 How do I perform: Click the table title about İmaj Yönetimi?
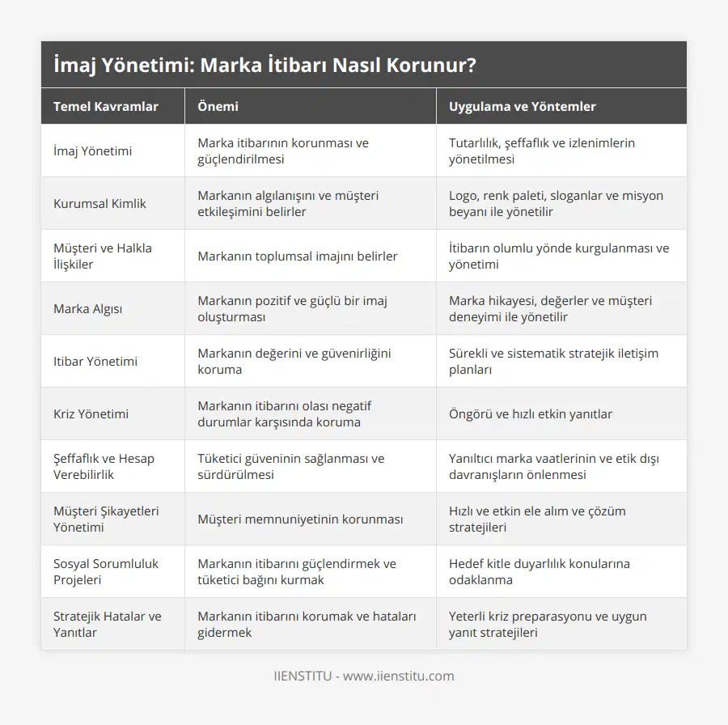pyautogui.click(x=264, y=66)
